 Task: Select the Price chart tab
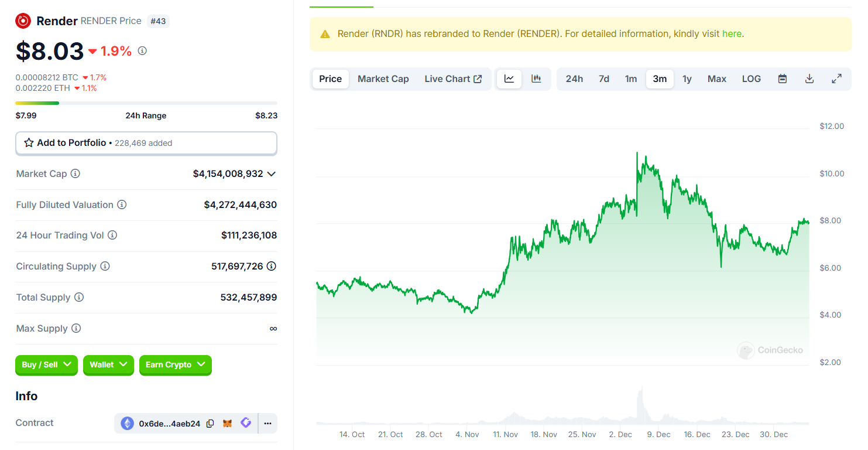coord(331,79)
